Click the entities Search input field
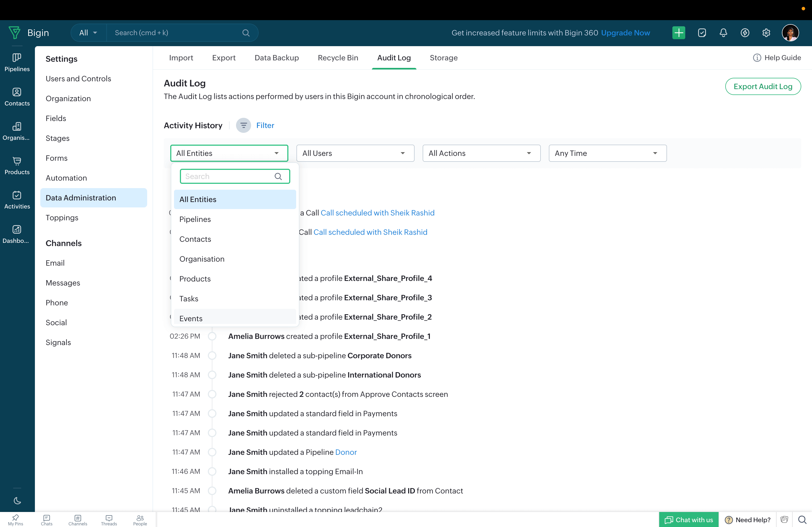 coord(229,176)
